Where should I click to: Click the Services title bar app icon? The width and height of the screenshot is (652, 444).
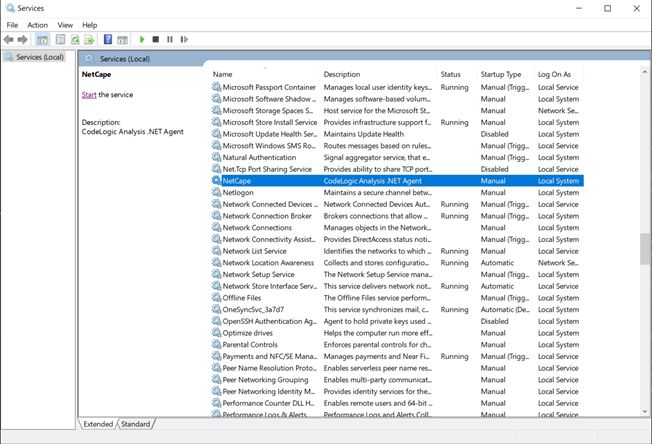10,8
